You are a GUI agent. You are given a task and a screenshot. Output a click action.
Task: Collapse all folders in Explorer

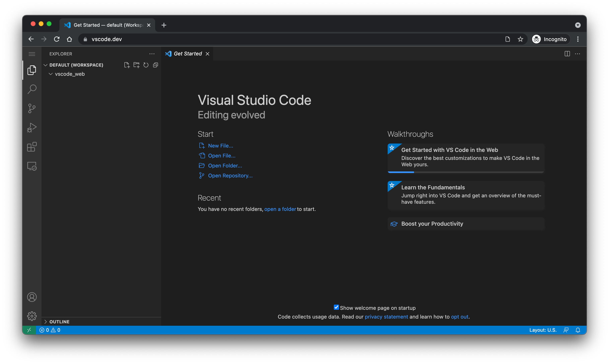tap(155, 65)
